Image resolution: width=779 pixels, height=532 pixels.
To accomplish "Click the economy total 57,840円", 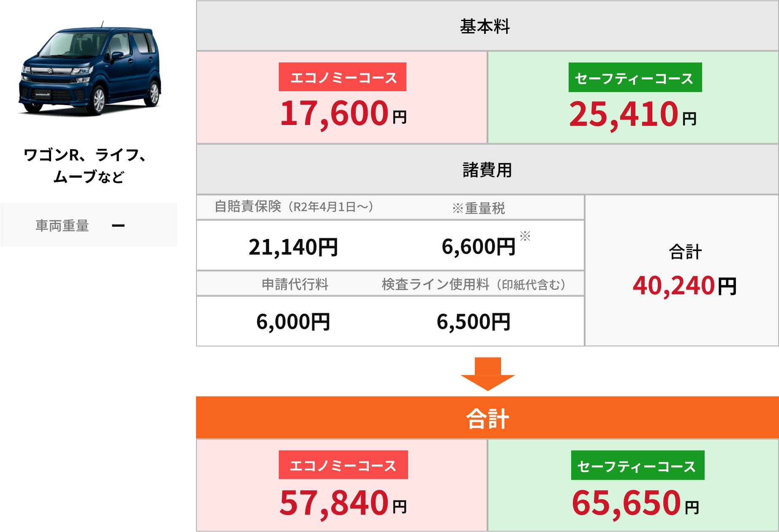I will pyautogui.click(x=343, y=503).
